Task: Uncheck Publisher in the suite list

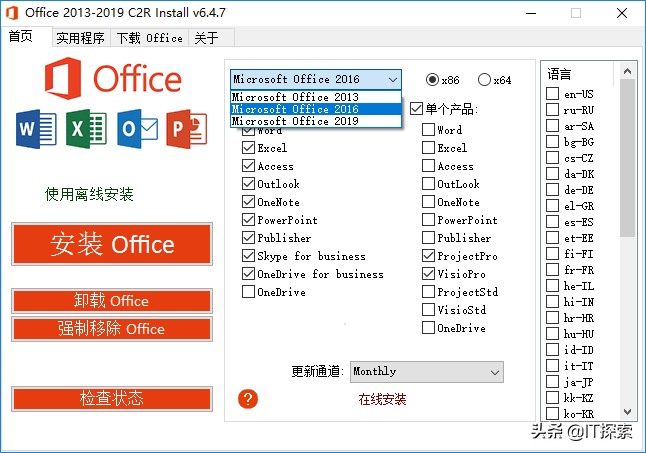Action: coord(248,238)
